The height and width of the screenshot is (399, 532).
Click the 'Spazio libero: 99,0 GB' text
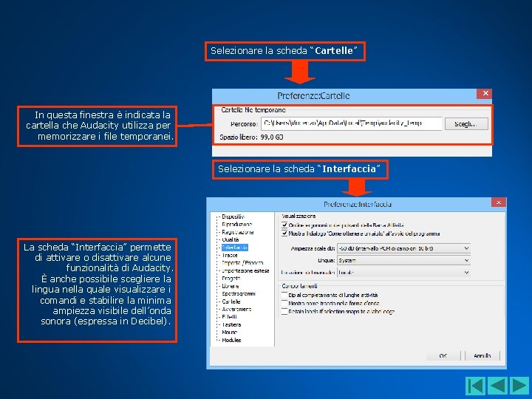251,137
